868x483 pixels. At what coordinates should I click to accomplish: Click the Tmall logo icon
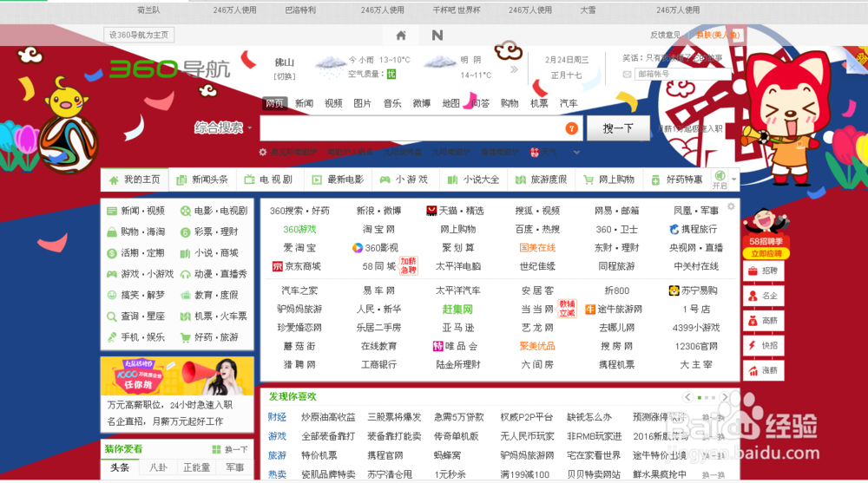point(431,211)
